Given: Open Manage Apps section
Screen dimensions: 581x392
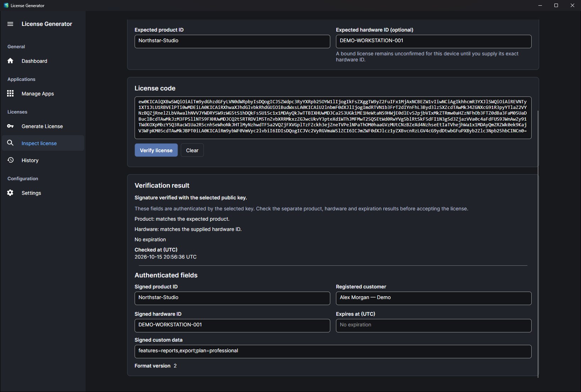Looking at the screenshot, I should tap(43, 94).
